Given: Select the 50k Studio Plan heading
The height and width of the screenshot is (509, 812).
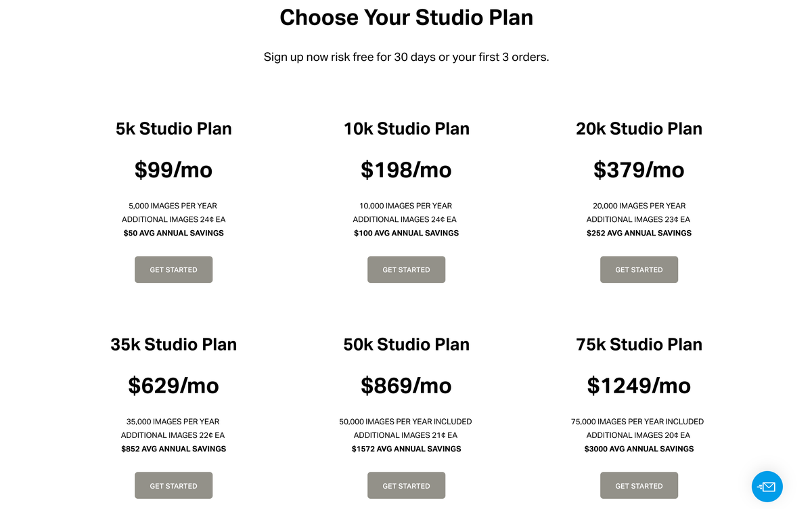Looking at the screenshot, I should (x=407, y=345).
